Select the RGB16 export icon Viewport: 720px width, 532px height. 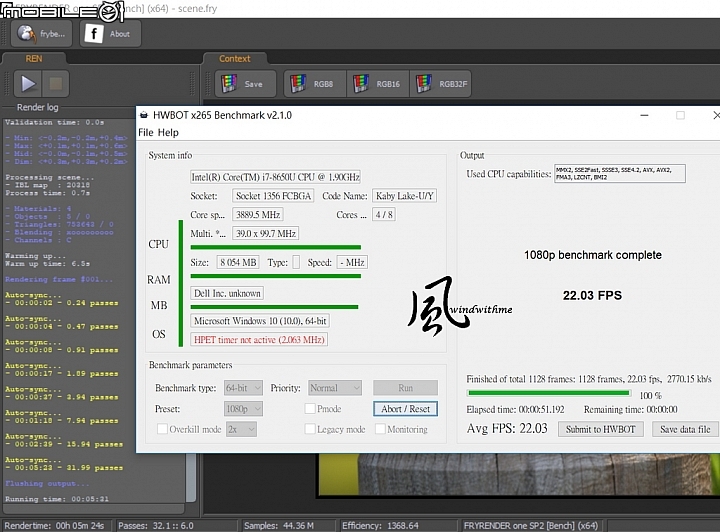pyautogui.click(x=360, y=84)
